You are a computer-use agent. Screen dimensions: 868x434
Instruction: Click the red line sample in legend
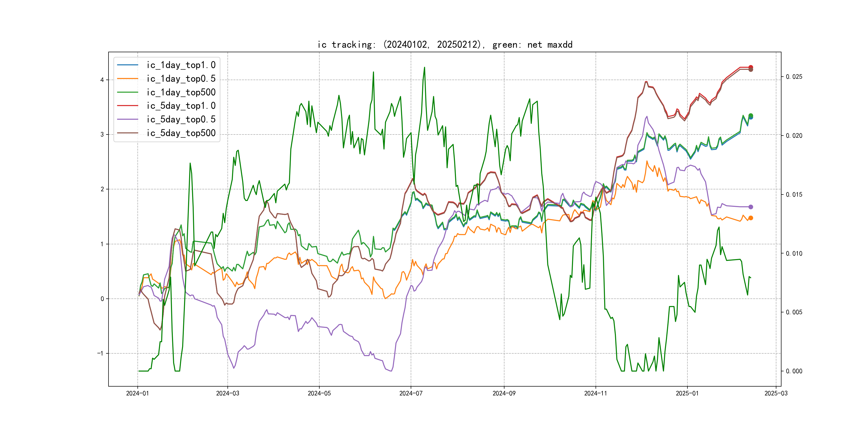(x=127, y=106)
